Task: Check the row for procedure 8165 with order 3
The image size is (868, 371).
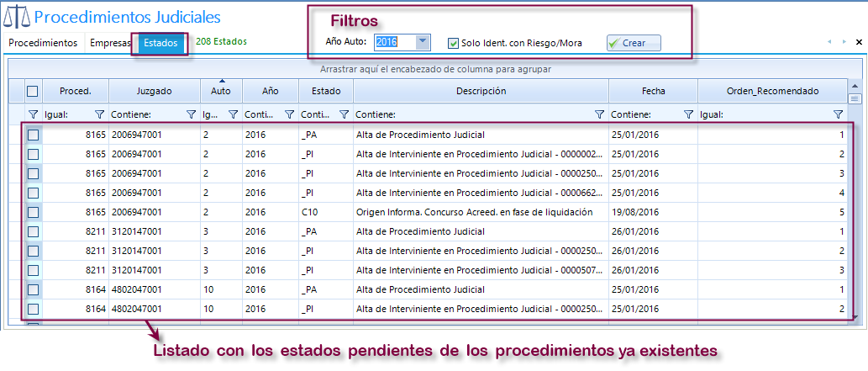Action: point(34,173)
